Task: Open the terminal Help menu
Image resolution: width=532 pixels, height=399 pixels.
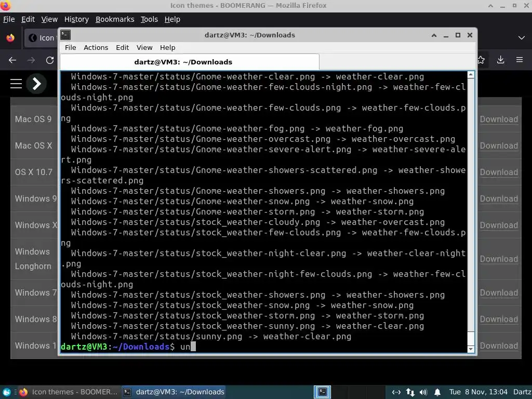Action: pos(168,47)
